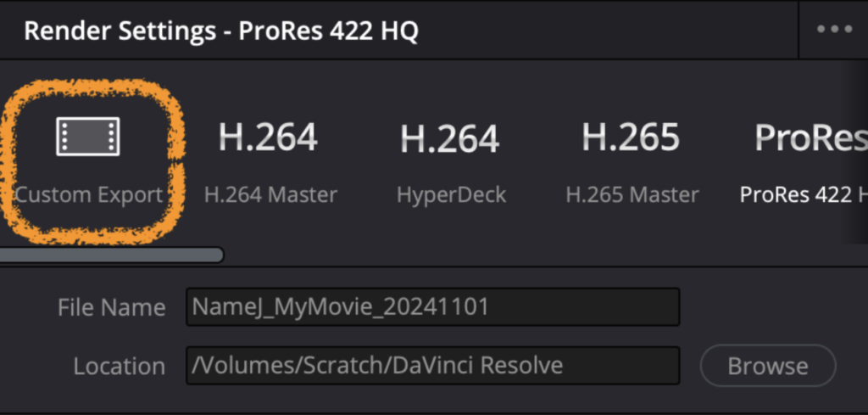Screen dimensions: 868x415
Task: Click the File Name field label
Action: (x=111, y=307)
